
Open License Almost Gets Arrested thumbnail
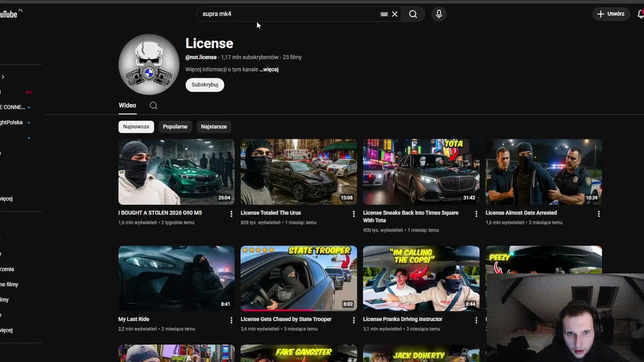[543, 172]
